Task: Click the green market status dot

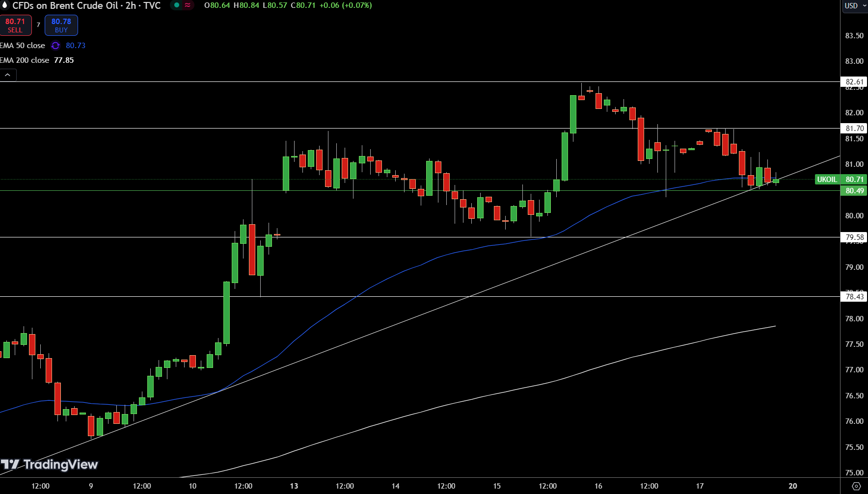Action: (x=177, y=5)
